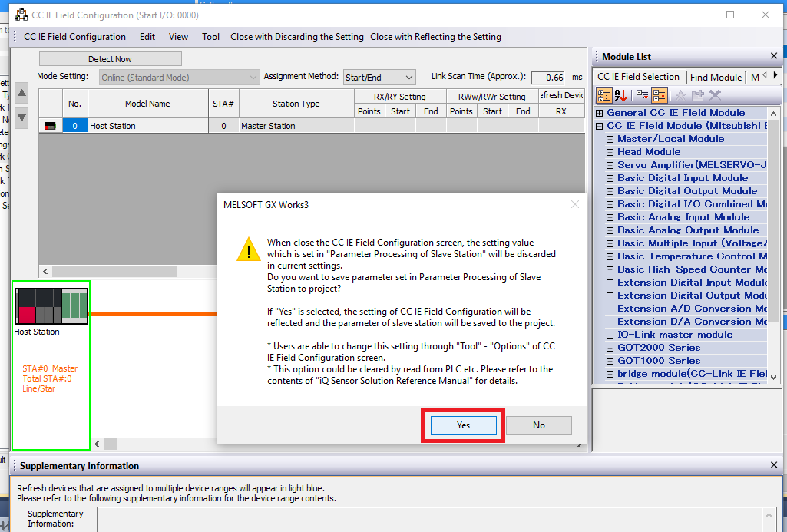The image size is (787, 532).
Task: Switch to the Find Module tab
Action: click(x=716, y=77)
